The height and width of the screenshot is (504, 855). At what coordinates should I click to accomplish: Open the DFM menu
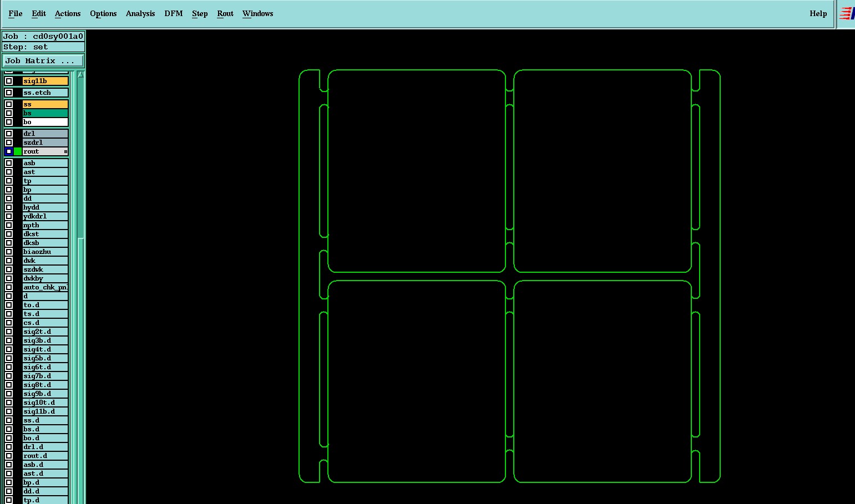174,13
